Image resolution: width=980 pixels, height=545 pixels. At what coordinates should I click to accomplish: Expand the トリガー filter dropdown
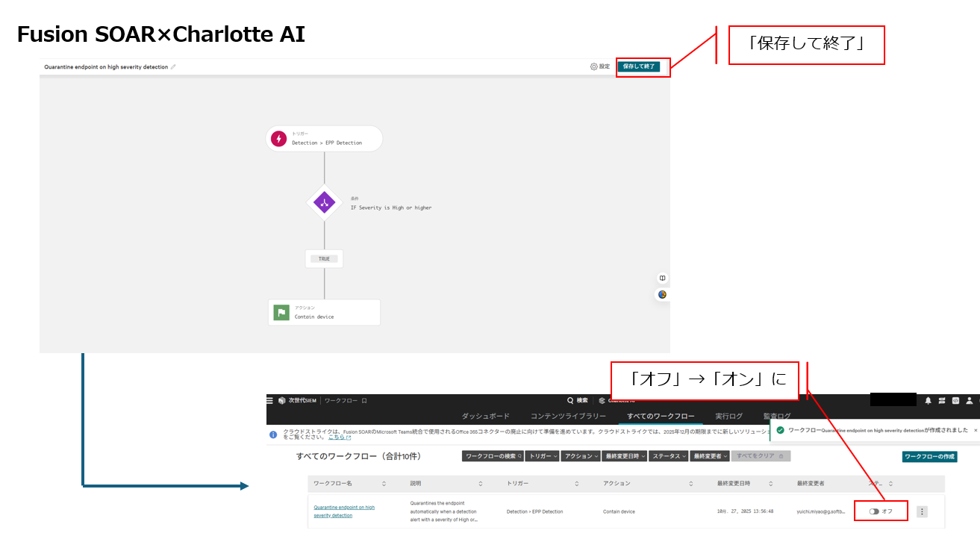pyautogui.click(x=543, y=456)
